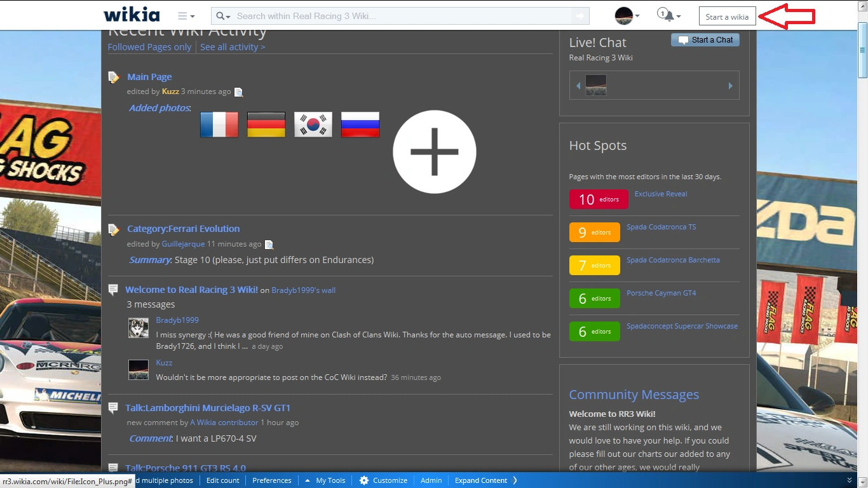The width and height of the screenshot is (868, 488).
Task: Open the notifications bell
Action: point(668,15)
